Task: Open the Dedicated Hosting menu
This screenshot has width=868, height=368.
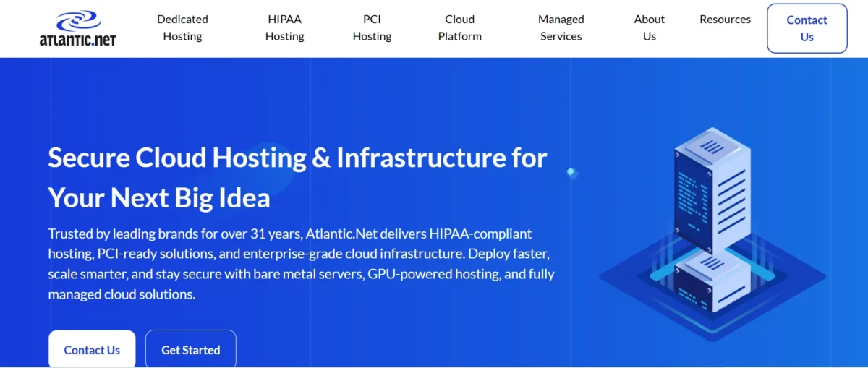Action: click(182, 28)
